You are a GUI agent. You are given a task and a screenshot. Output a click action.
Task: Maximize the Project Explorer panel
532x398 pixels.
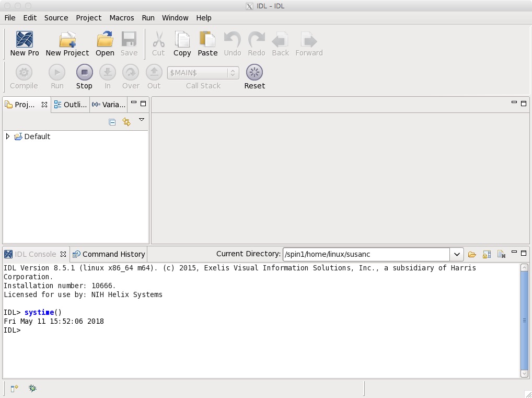143,104
